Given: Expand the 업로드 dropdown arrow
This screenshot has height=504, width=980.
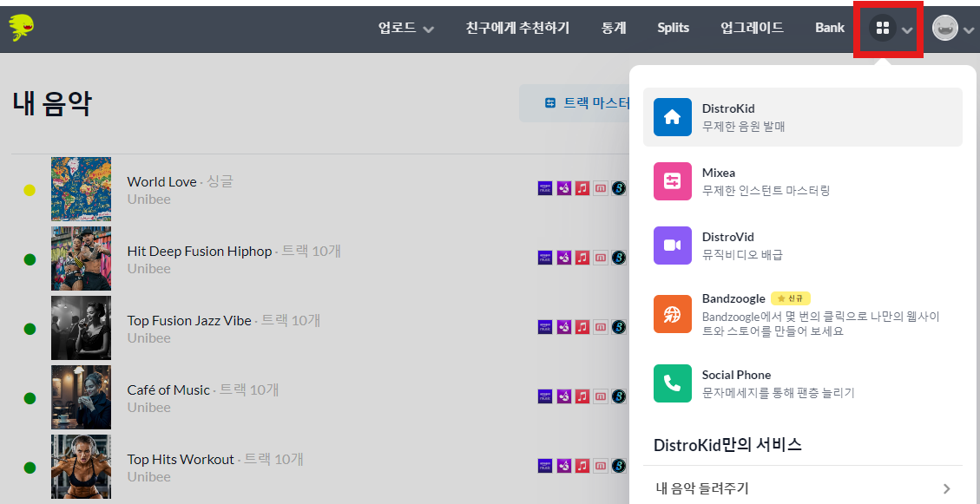Looking at the screenshot, I should pos(428,29).
